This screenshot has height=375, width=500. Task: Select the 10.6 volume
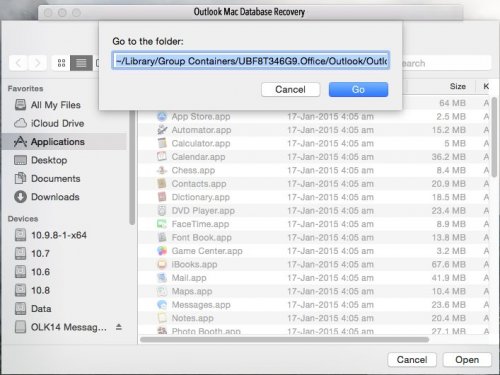pyautogui.click(x=32, y=272)
